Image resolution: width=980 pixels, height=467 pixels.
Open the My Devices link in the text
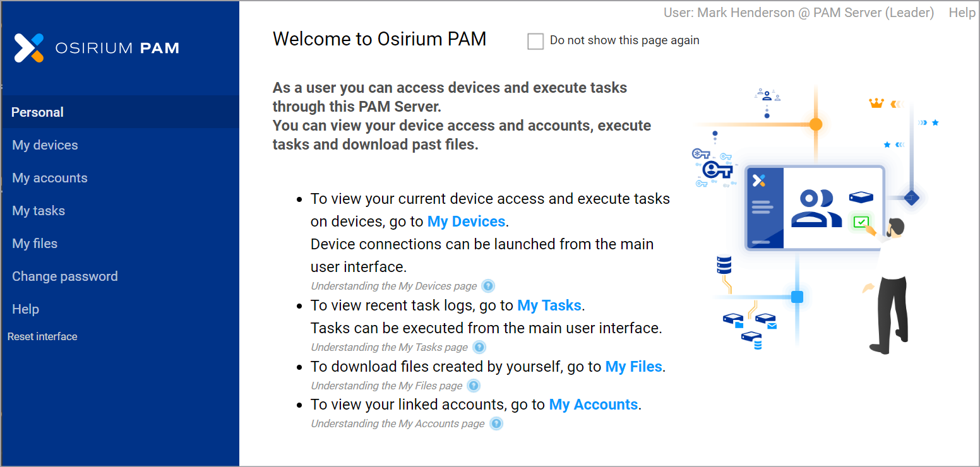[466, 221]
